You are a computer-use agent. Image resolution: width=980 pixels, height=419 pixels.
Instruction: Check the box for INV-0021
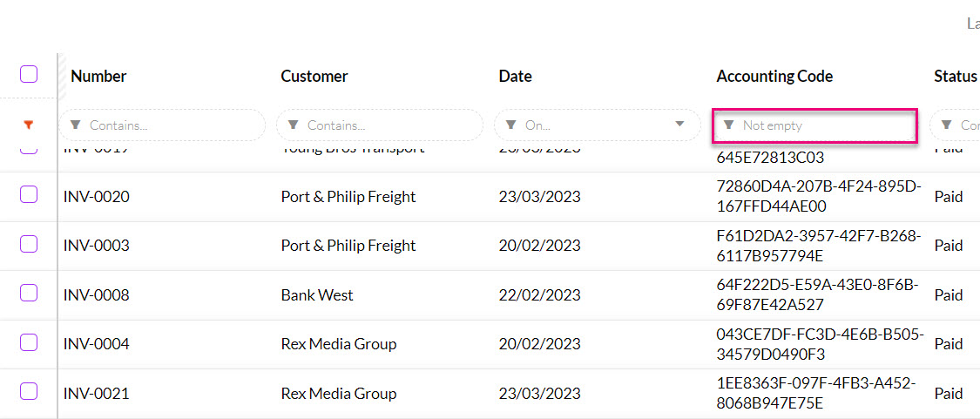[x=29, y=392]
